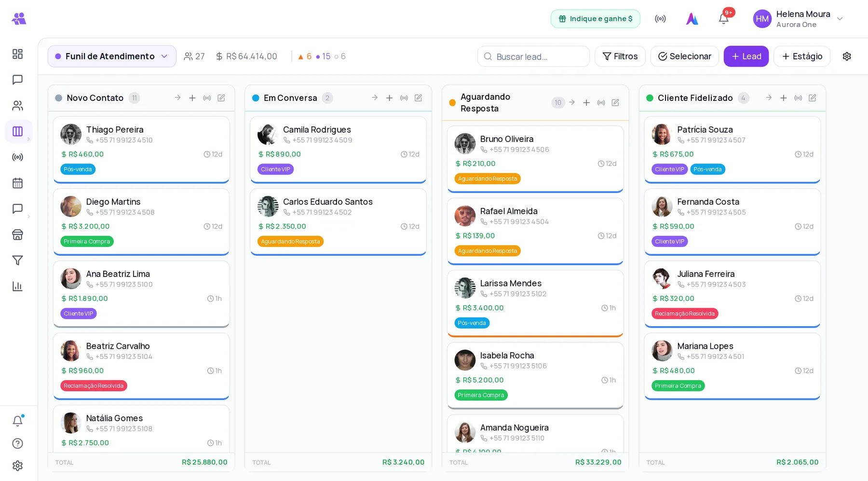Open the calendar icon in sidebar
Viewport: 868px width, 481px height.
pos(17,183)
